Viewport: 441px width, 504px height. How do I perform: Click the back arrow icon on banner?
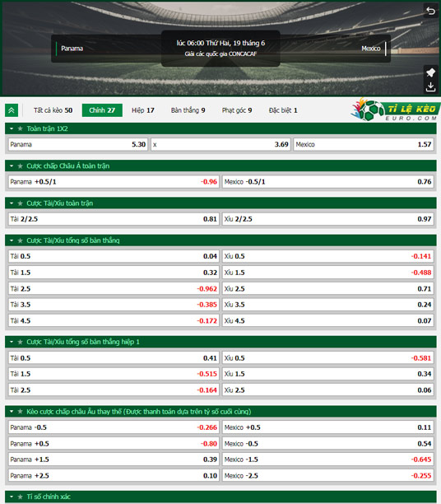(431, 12)
